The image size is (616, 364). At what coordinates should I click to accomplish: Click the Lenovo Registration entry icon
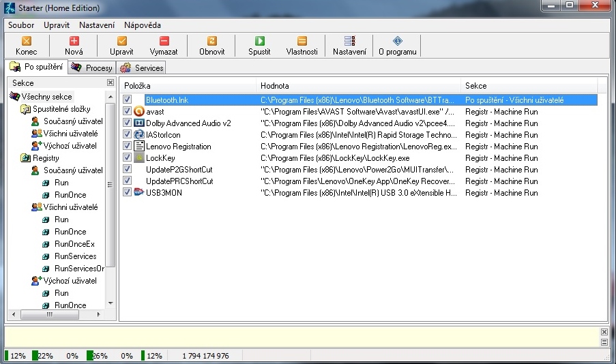pos(138,146)
